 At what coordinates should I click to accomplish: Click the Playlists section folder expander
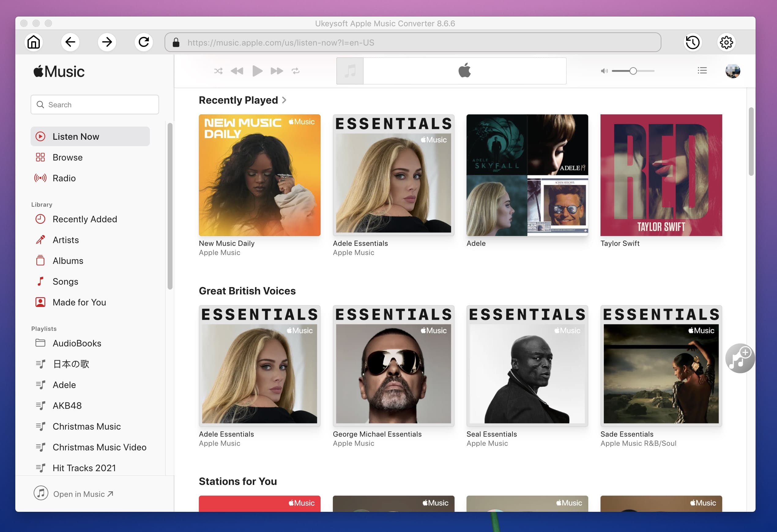pos(40,343)
